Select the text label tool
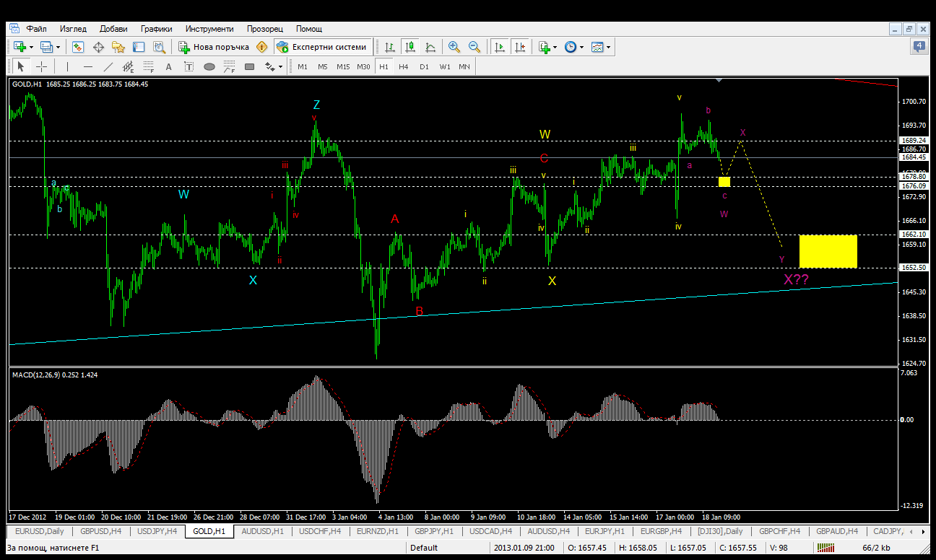Image resolution: width=936 pixels, height=560 pixels. click(189, 66)
